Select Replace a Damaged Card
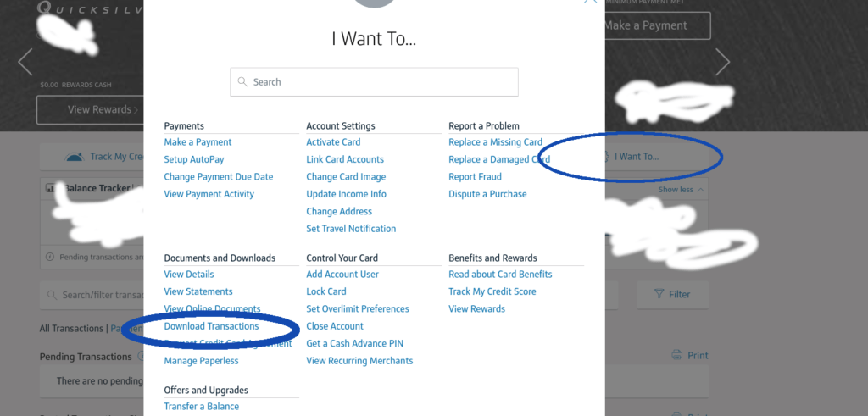868x416 pixels. click(499, 159)
